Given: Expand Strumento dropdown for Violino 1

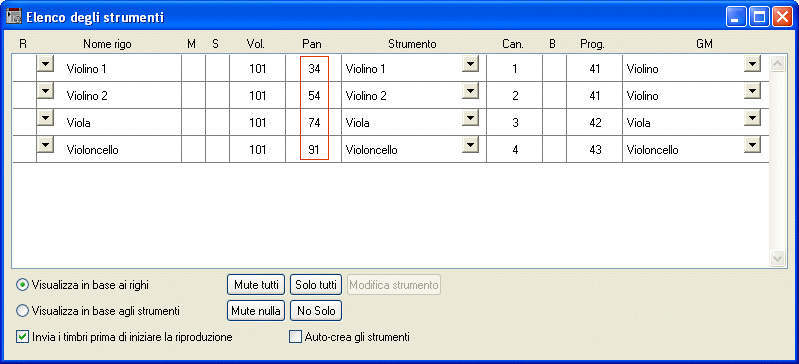Looking at the screenshot, I should [x=470, y=64].
